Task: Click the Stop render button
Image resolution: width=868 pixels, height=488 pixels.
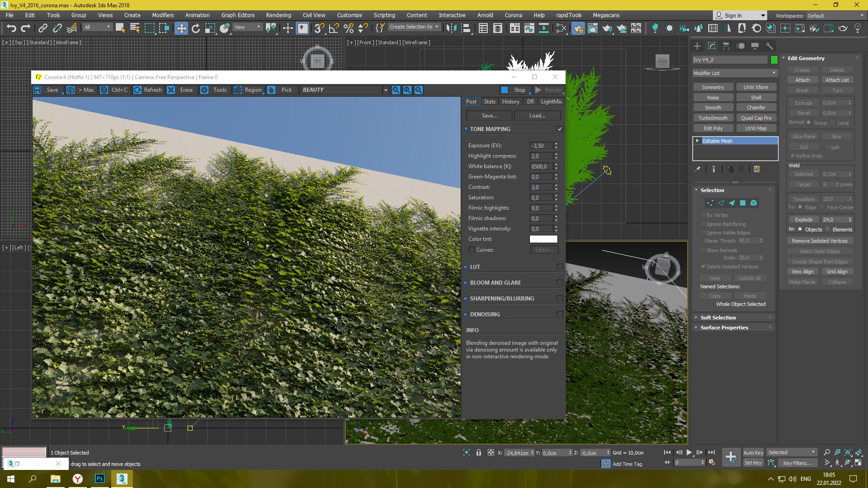Action: pyautogui.click(x=516, y=90)
